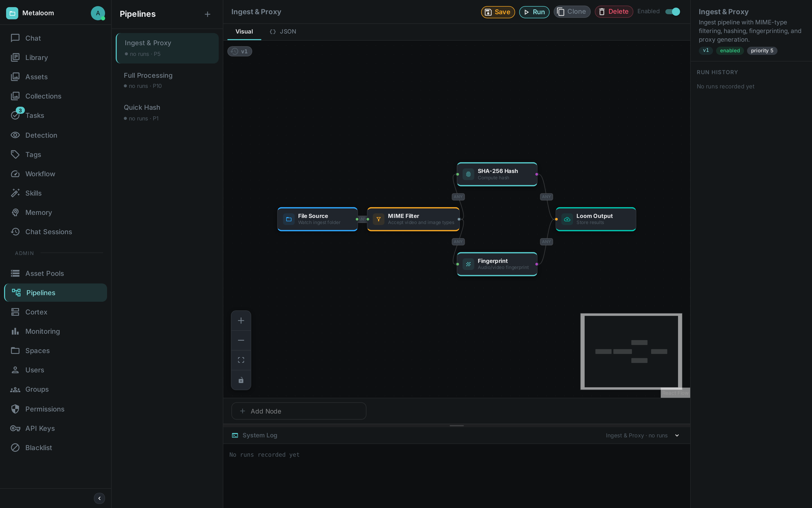Open the Detection eye icon
The image size is (812, 508).
pyautogui.click(x=15, y=135)
